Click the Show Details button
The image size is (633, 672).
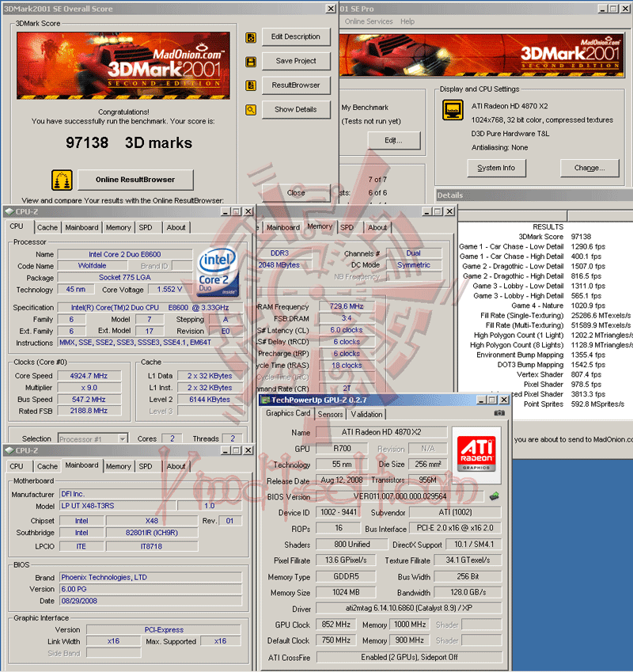[x=296, y=109]
